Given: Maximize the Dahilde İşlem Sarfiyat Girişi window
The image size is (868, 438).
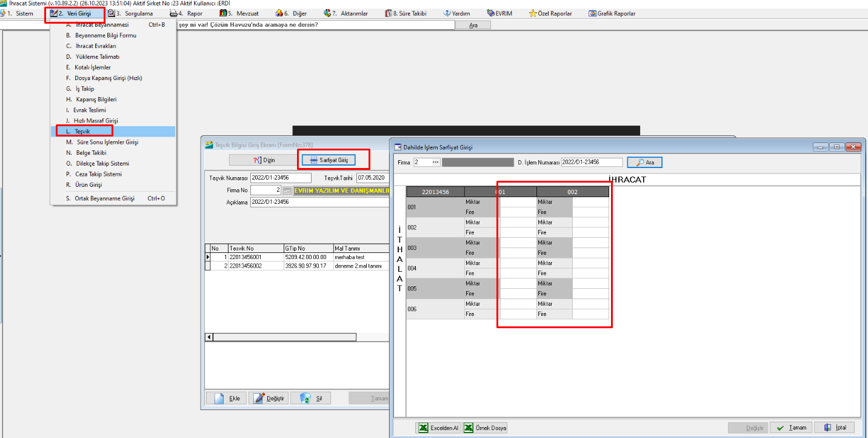Looking at the screenshot, I should coord(837,147).
